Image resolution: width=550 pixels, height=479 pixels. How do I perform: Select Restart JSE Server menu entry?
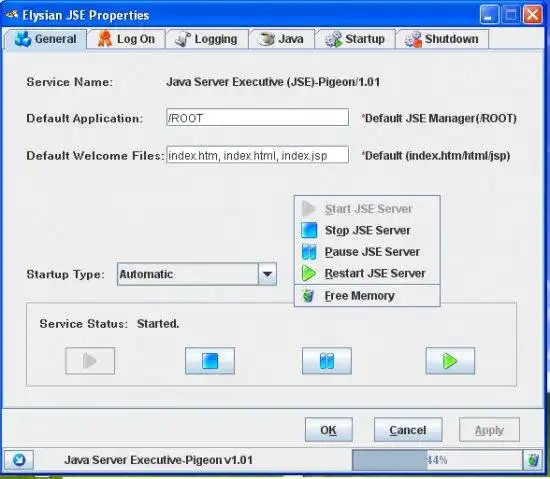[x=367, y=273]
